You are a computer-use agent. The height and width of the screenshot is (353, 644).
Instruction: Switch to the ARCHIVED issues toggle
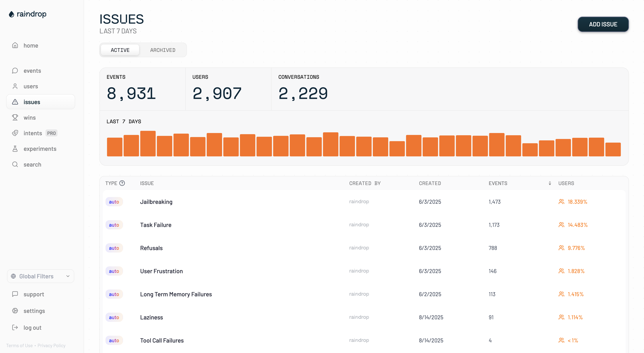coord(163,50)
